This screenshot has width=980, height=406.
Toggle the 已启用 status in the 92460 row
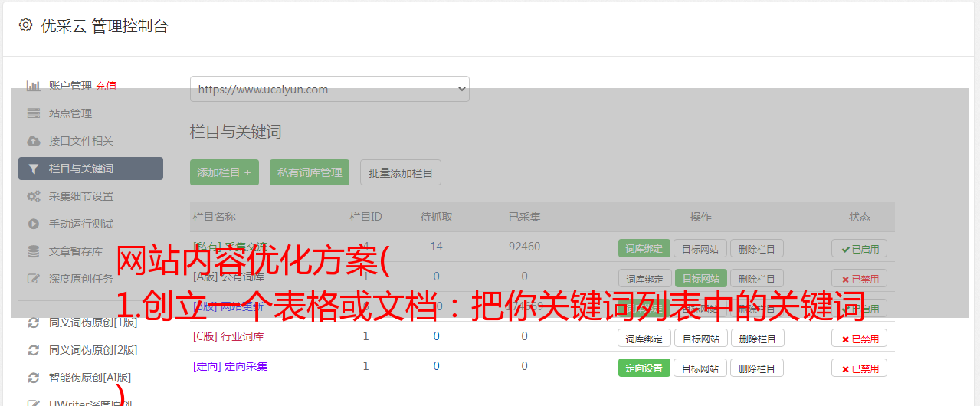(x=859, y=248)
